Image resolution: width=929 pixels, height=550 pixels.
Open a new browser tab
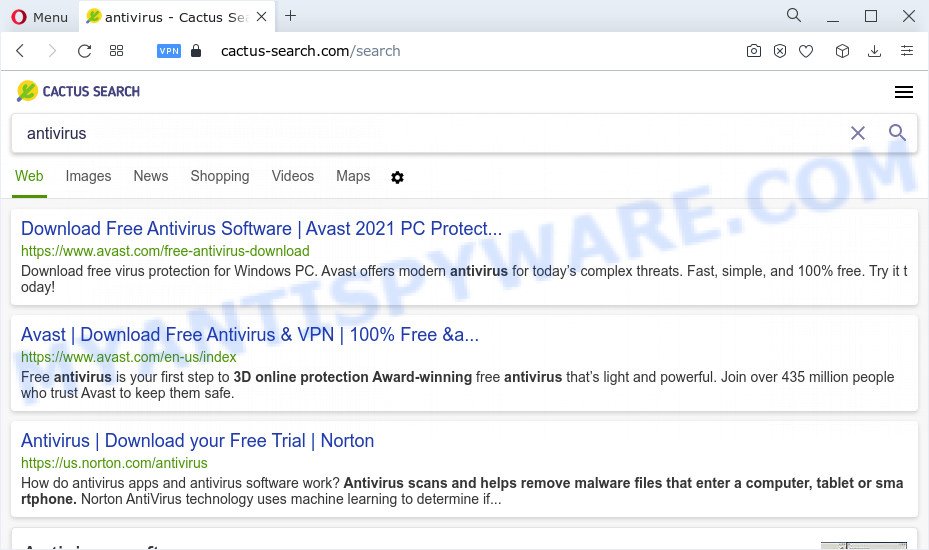[x=290, y=16]
